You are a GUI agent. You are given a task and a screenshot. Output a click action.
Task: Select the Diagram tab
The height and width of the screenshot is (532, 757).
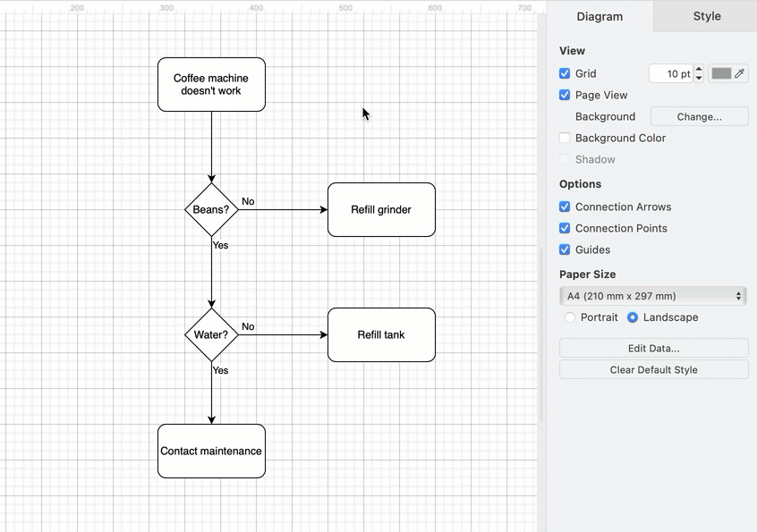pyautogui.click(x=600, y=15)
